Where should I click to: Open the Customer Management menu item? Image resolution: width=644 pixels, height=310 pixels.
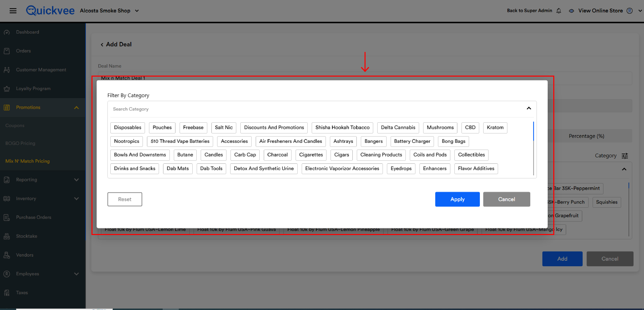(x=41, y=70)
